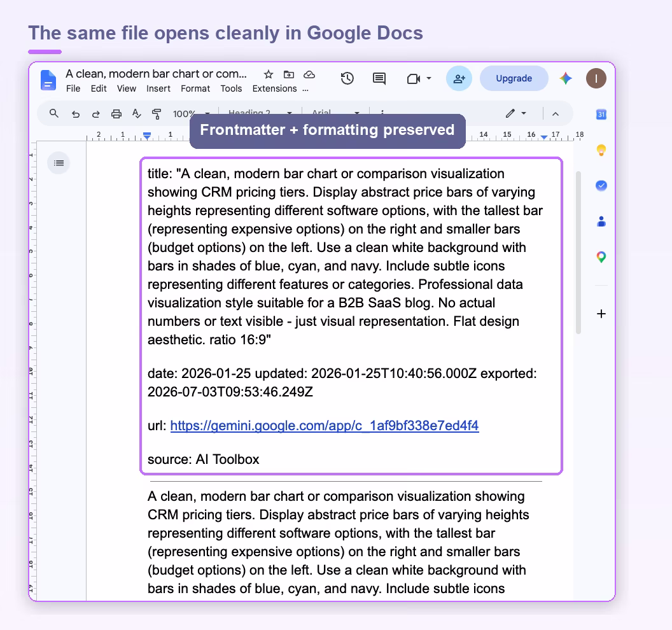
Task: Open the editing mode pencil dropdown
Action: coord(515,113)
